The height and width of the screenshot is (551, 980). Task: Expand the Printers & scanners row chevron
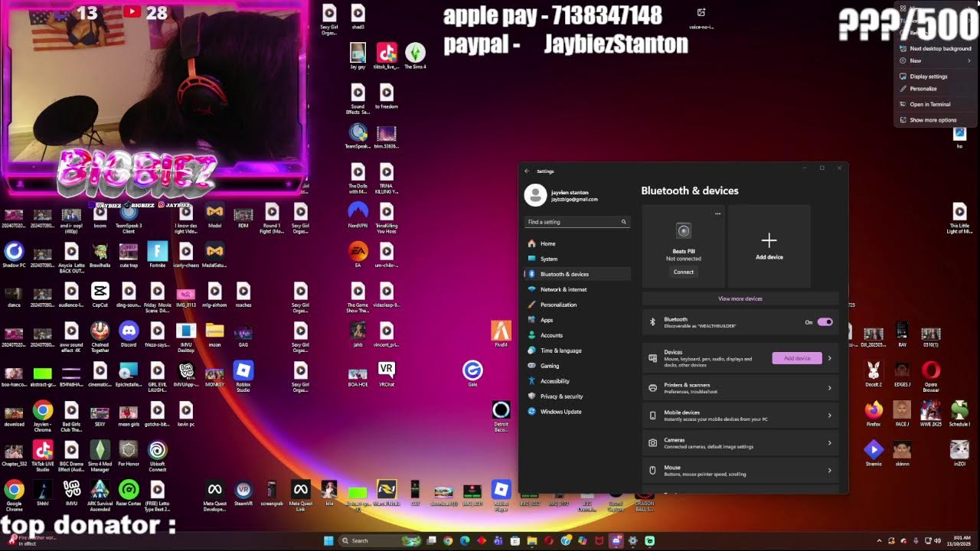[829, 388]
